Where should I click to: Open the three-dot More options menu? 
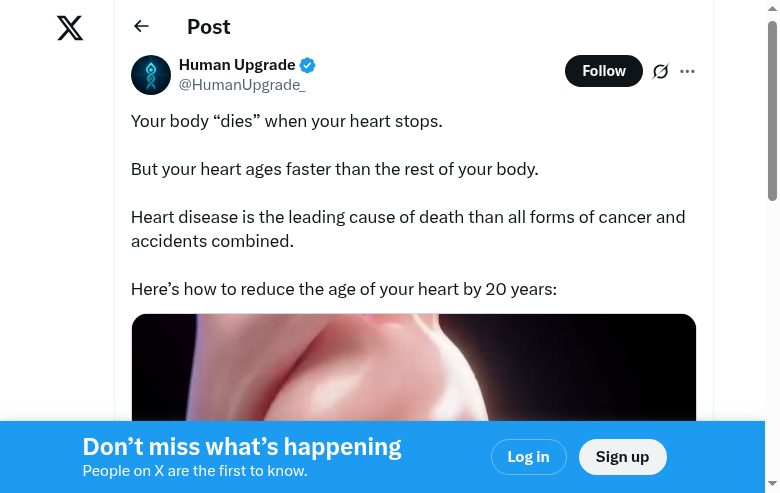point(687,71)
